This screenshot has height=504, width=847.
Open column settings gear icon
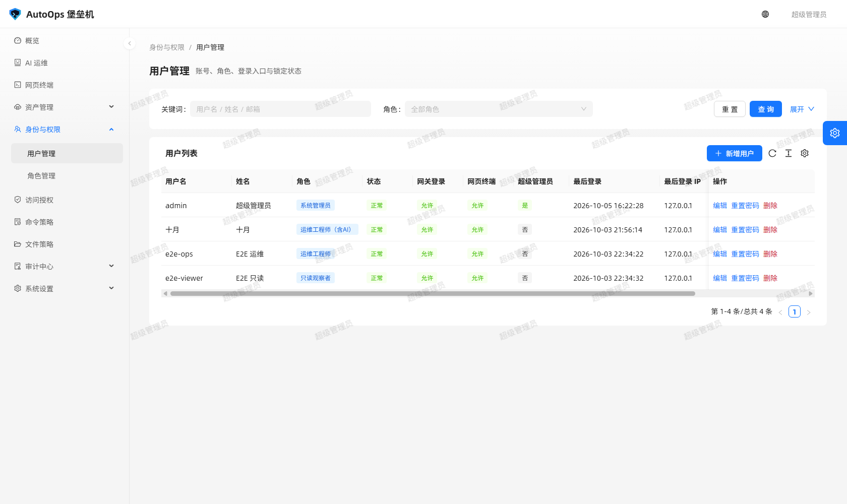point(805,153)
